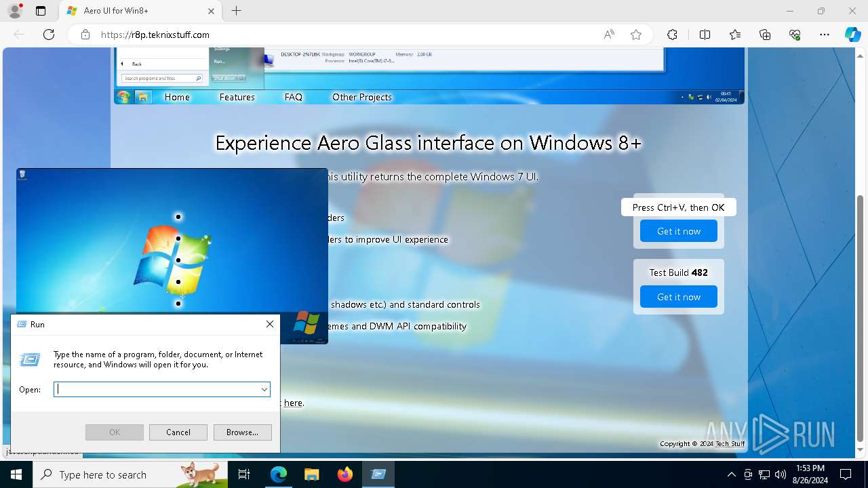Open the FAQ nav item
Screen dimensions: 868x488
[294, 97]
